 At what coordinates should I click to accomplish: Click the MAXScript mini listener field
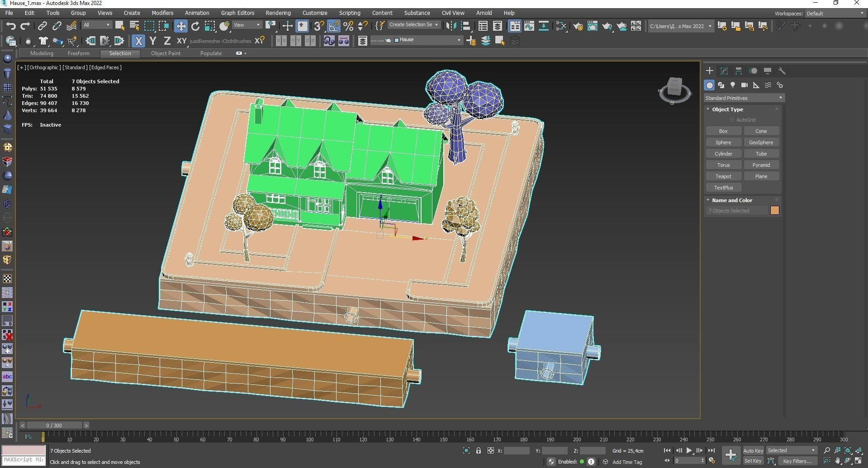[x=24, y=459]
